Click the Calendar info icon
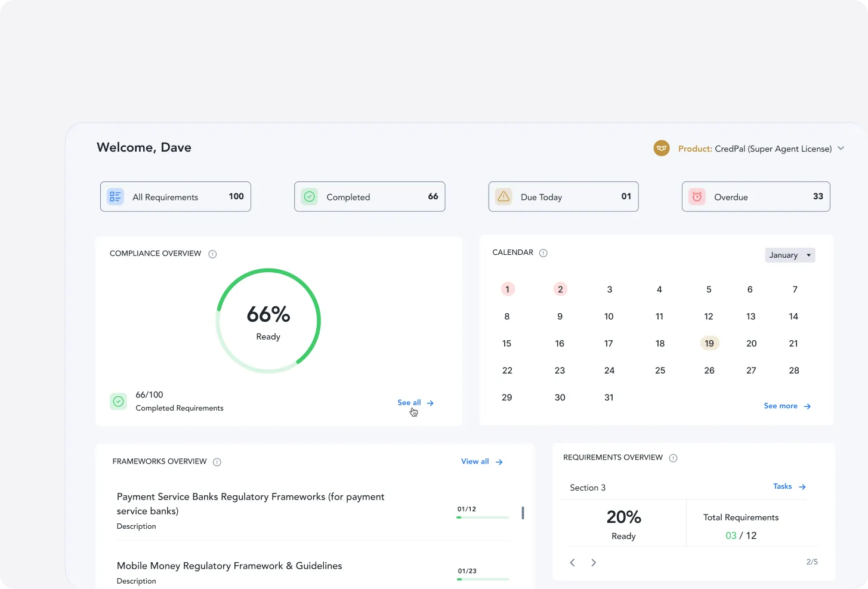868x589 pixels. pyautogui.click(x=543, y=253)
